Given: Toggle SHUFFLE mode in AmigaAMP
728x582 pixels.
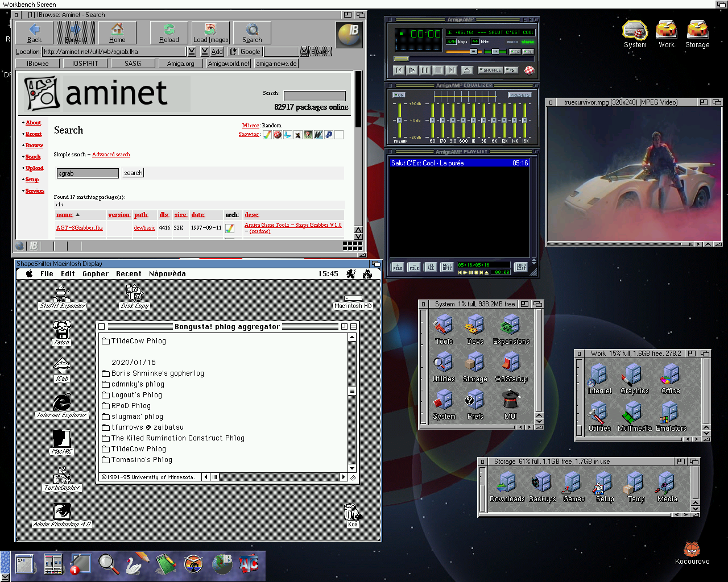Looking at the screenshot, I should 490,70.
